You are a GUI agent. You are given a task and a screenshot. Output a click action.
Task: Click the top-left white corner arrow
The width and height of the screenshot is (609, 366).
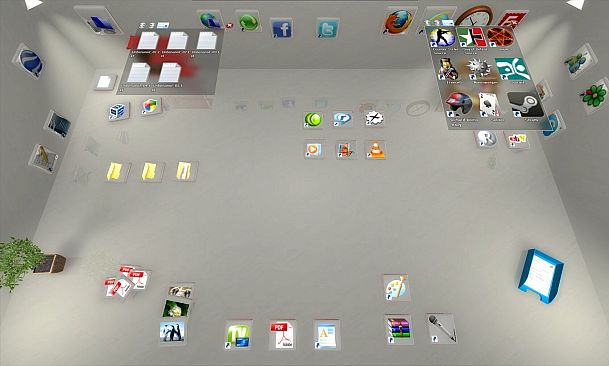pos(33,4)
